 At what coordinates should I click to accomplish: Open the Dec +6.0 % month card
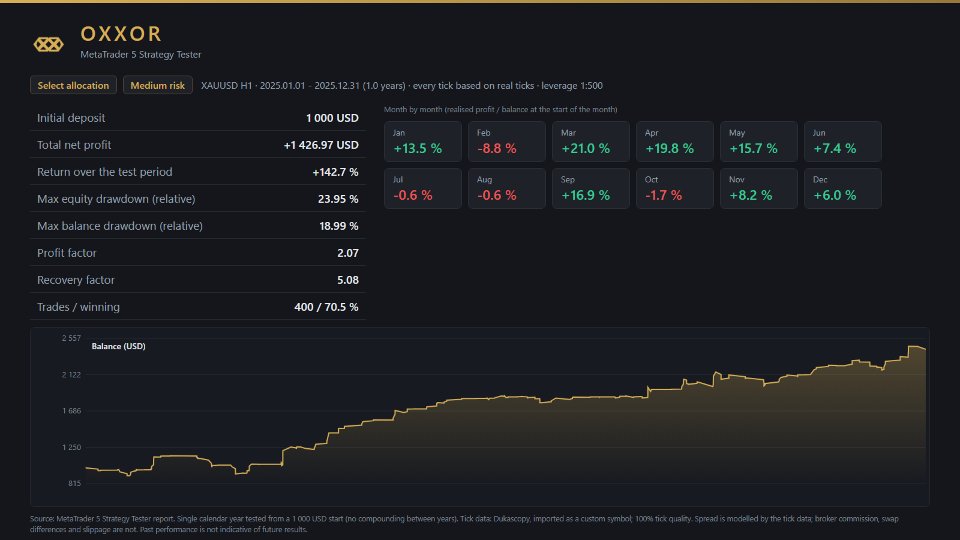[x=842, y=189]
